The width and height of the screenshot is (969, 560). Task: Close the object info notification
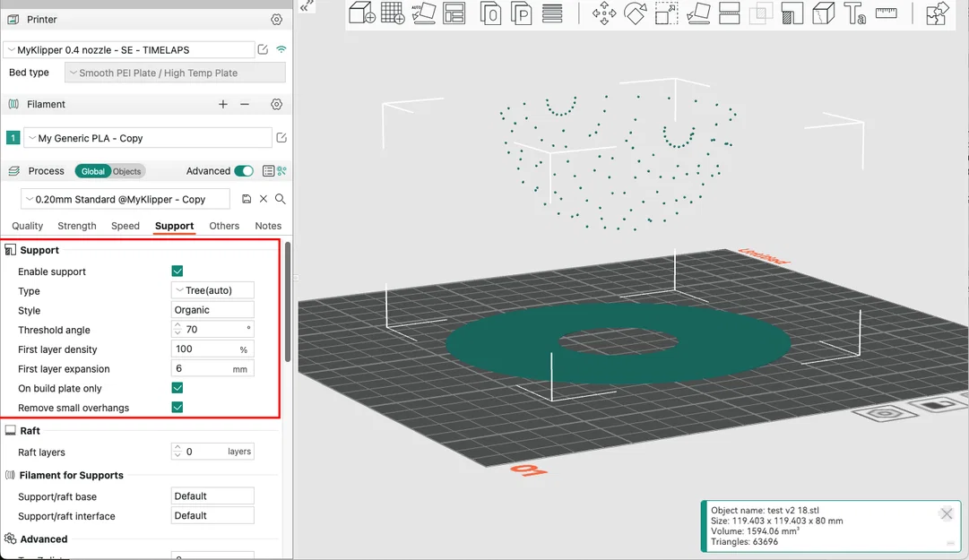coord(947,513)
